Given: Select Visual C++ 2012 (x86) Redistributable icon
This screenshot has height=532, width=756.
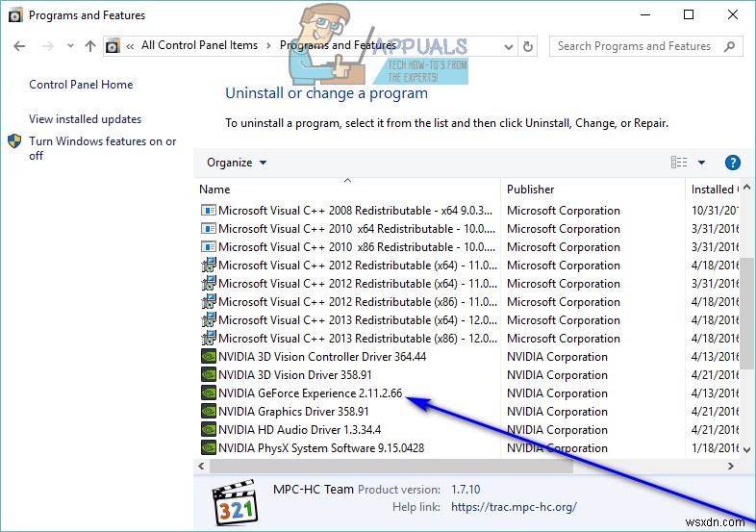Looking at the screenshot, I should click(x=209, y=302).
